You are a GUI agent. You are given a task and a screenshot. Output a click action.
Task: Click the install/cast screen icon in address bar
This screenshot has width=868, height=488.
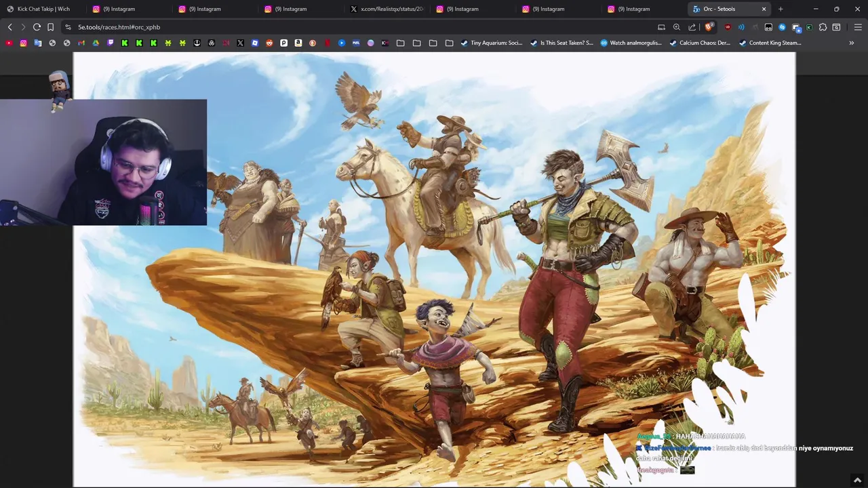(661, 27)
